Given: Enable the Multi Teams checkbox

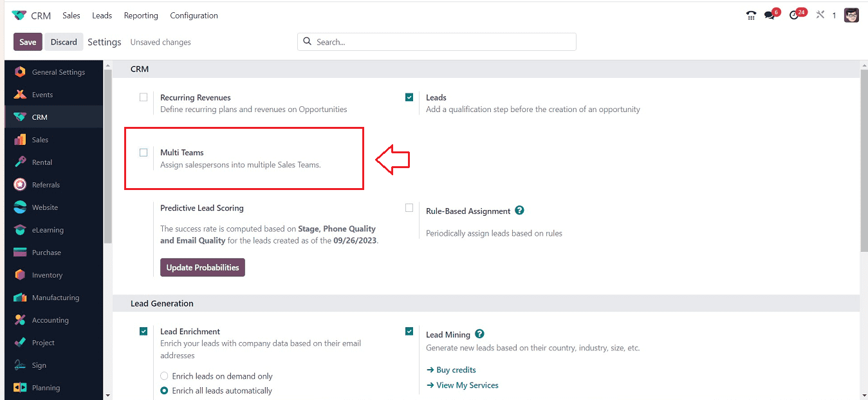Looking at the screenshot, I should 143,153.
